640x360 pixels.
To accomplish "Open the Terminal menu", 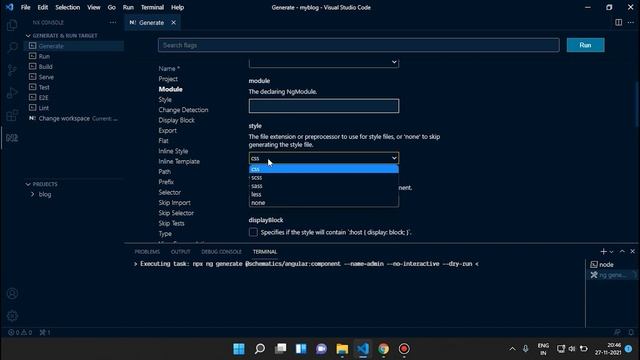I will tap(152, 7).
